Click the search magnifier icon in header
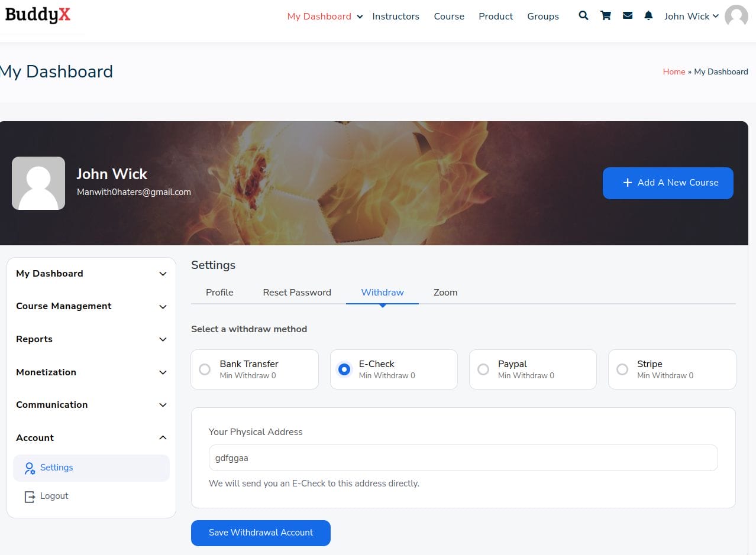Screen dimensions: 756x555 [x=583, y=16]
